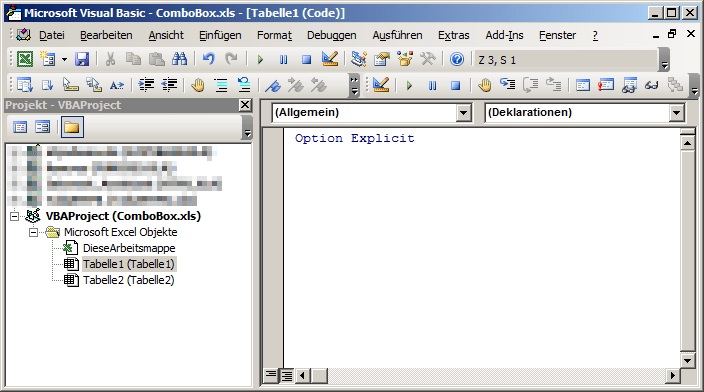Click View Code in the Project panel

20,128
